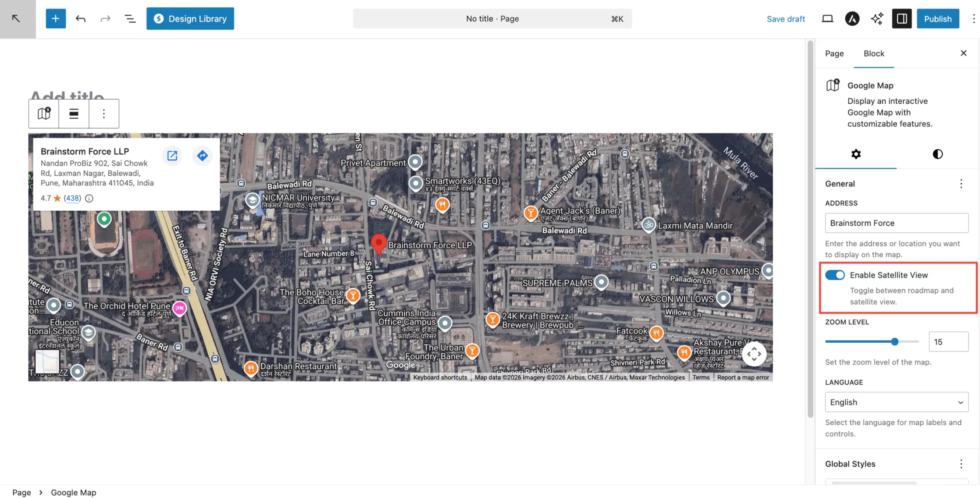Click the red Brainstorm Force LLP pin
Image resolution: width=980 pixels, height=498 pixels.
point(379,244)
